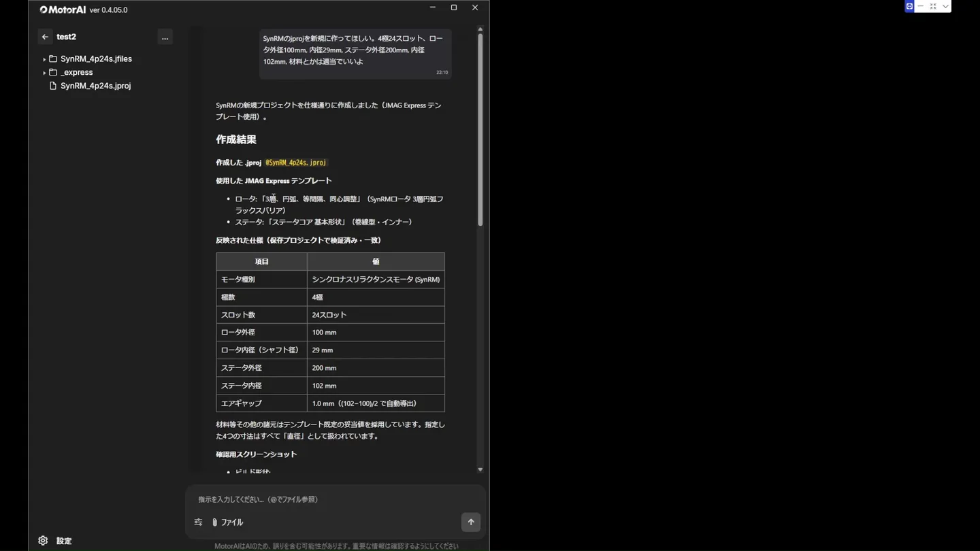
Task: Open 設定 via the gear icon
Action: tap(43, 541)
